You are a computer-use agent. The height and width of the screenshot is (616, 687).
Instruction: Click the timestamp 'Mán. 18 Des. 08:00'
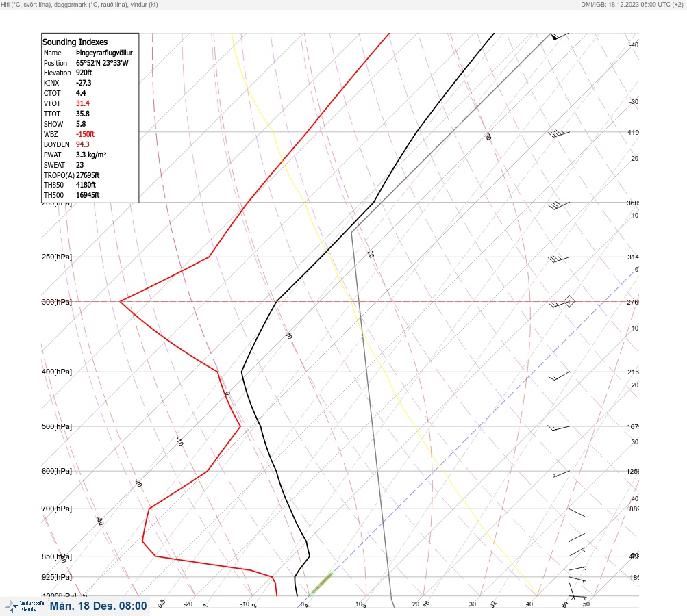[x=98, y=606]
